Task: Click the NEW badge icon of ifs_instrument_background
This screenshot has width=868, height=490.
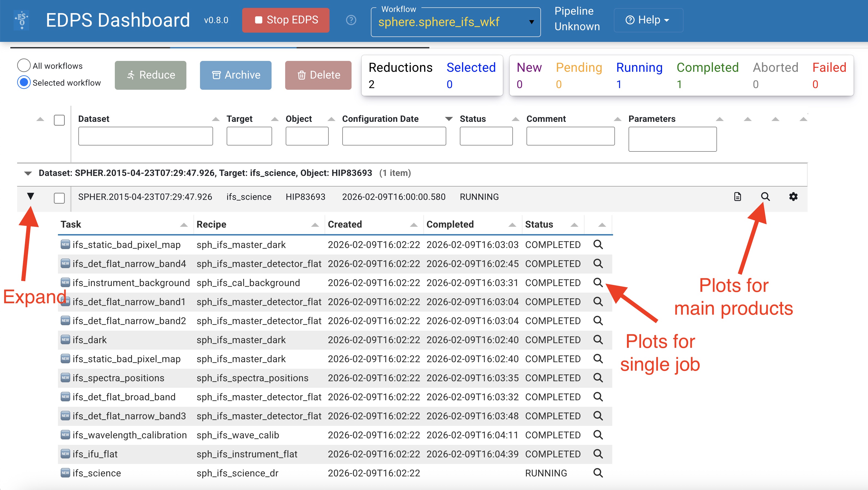Action: point(65,282)
